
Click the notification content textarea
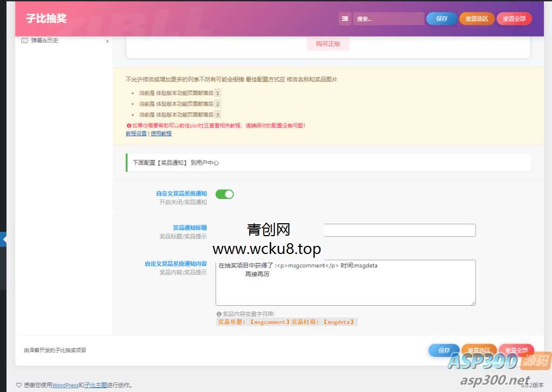(x=345, y=282)
